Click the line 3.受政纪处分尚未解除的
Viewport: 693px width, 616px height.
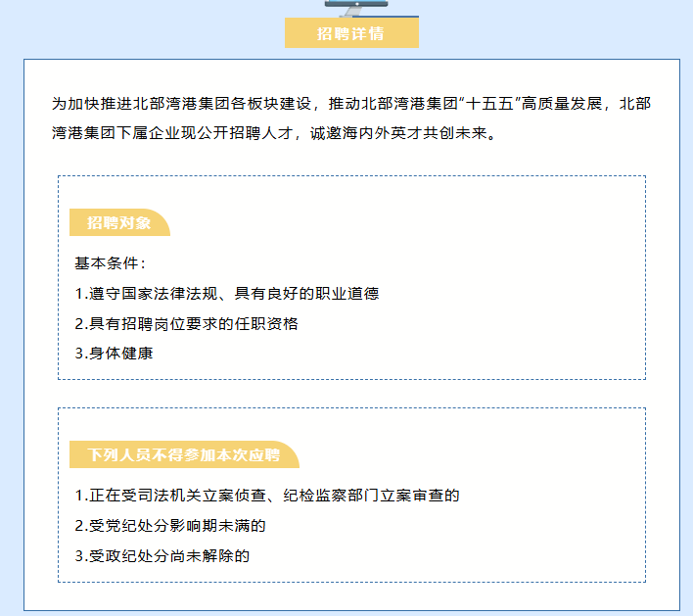[162, 556]
